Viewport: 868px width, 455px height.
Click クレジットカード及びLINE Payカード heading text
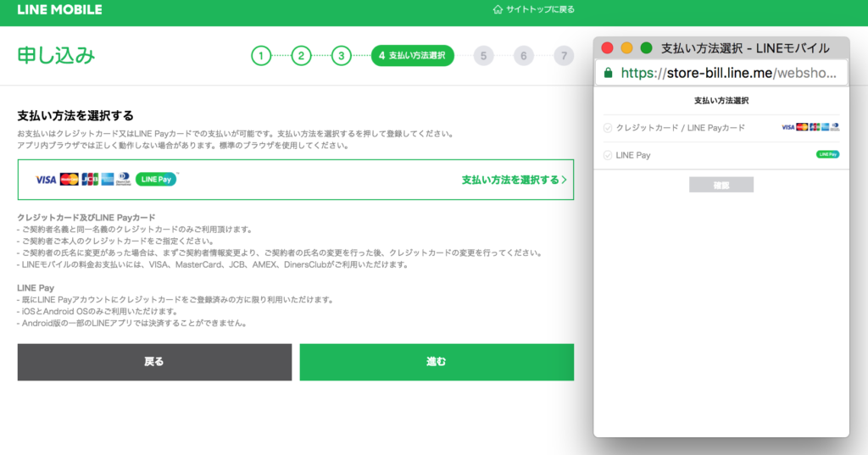86,218
